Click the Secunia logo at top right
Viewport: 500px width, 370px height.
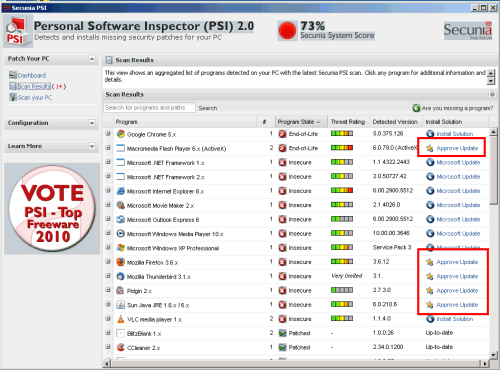pos(468,31)
